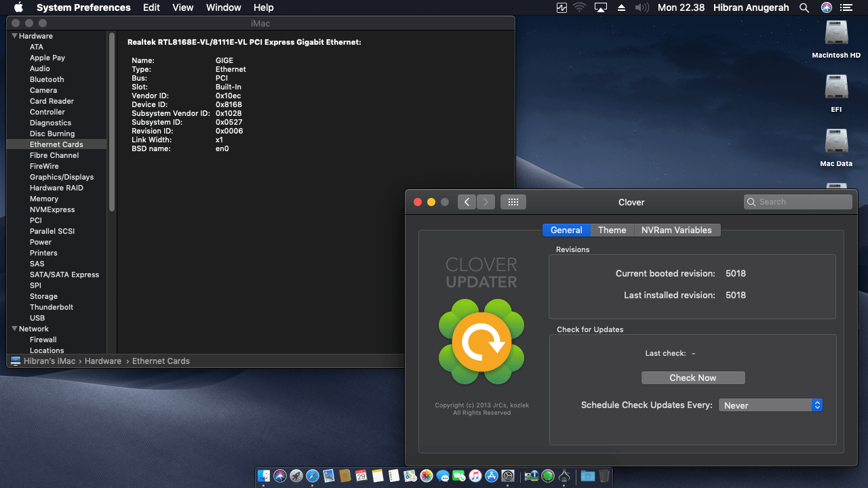This screenshot has width=868, height=488.
Task: Click Hibran's iMac in path bar
Action: click(x=48, y=361)
